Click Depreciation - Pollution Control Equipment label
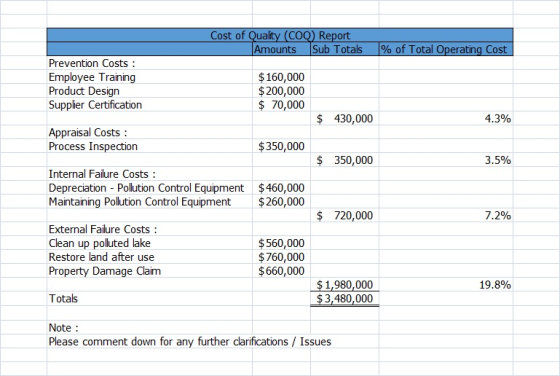560x376 pixels. (x=146, y=188)
